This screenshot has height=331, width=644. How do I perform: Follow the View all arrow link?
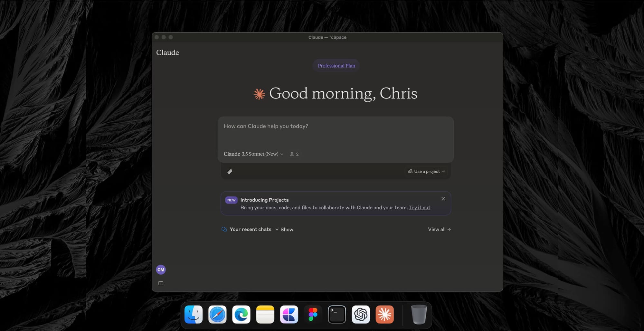pos(439,229)
